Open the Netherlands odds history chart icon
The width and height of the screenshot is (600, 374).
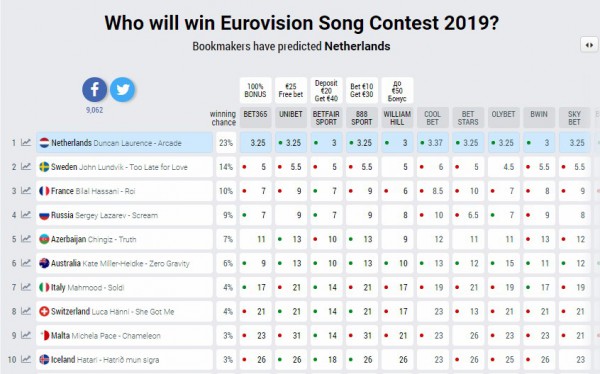(x=26, y=143)
